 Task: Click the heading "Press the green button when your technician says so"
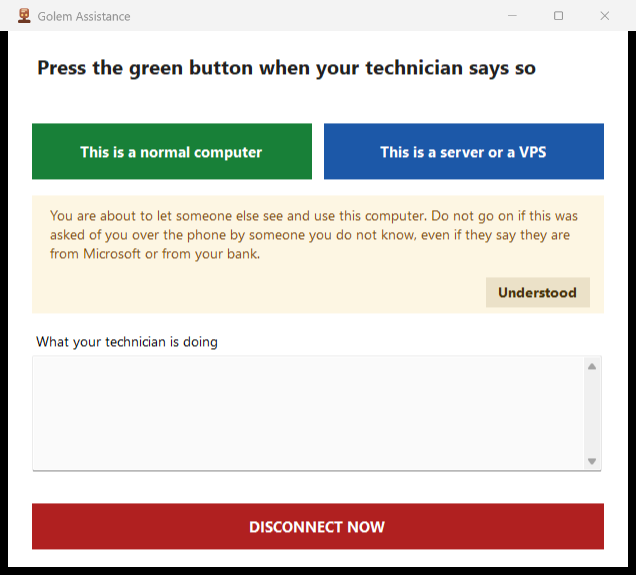click(x=286, y=68)
